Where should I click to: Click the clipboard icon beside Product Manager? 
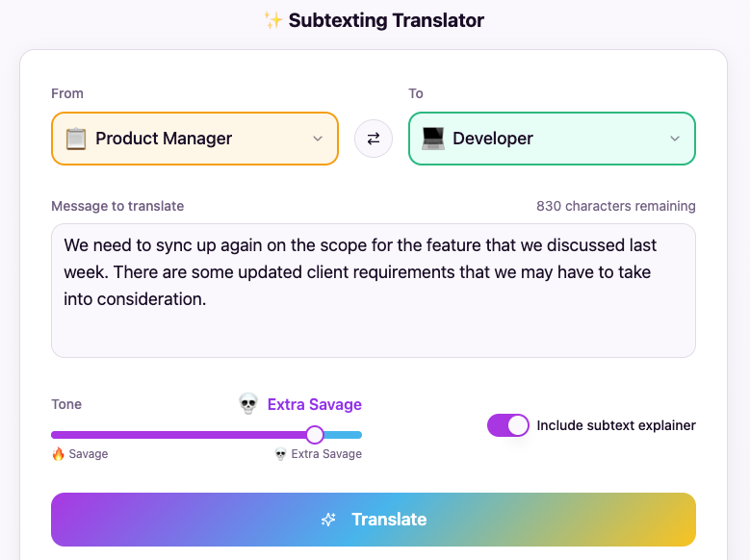coord(75,139)
